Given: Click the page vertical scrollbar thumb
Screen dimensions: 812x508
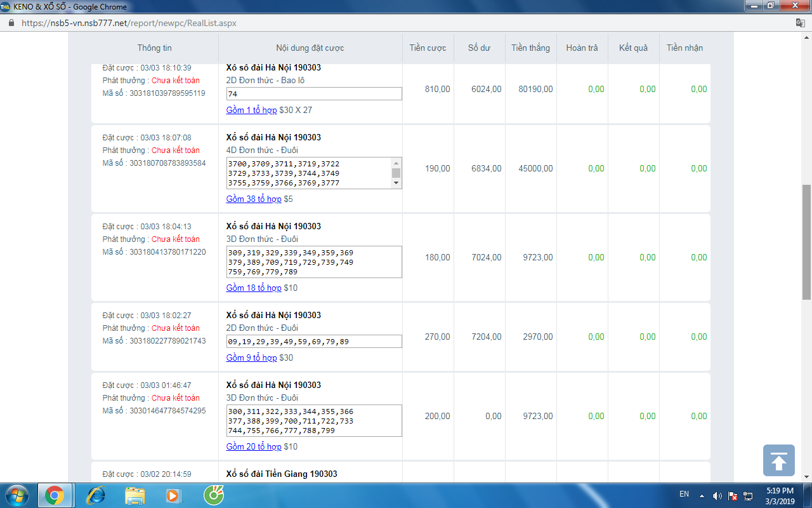Looking at the screenshot, I should tap(806, 241).
